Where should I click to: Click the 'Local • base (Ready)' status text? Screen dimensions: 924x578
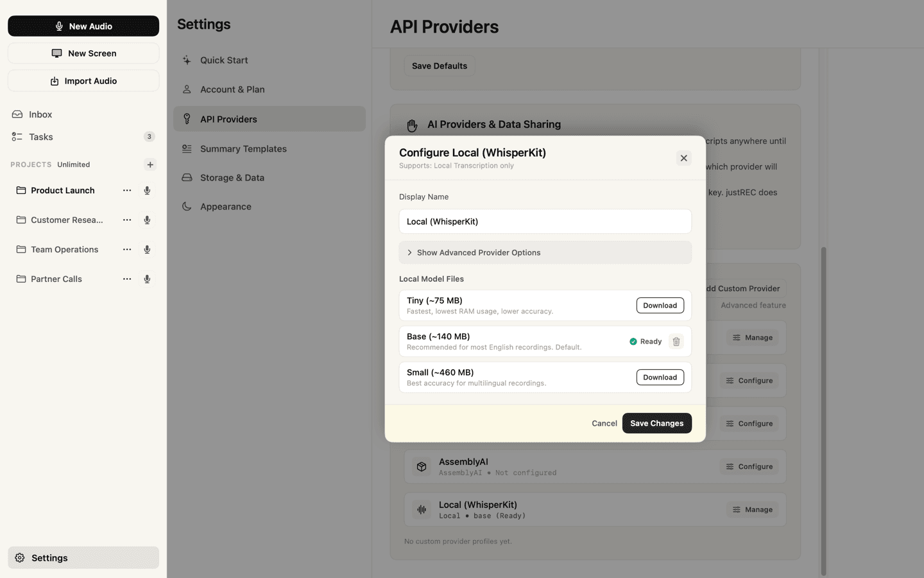[482, 516]
